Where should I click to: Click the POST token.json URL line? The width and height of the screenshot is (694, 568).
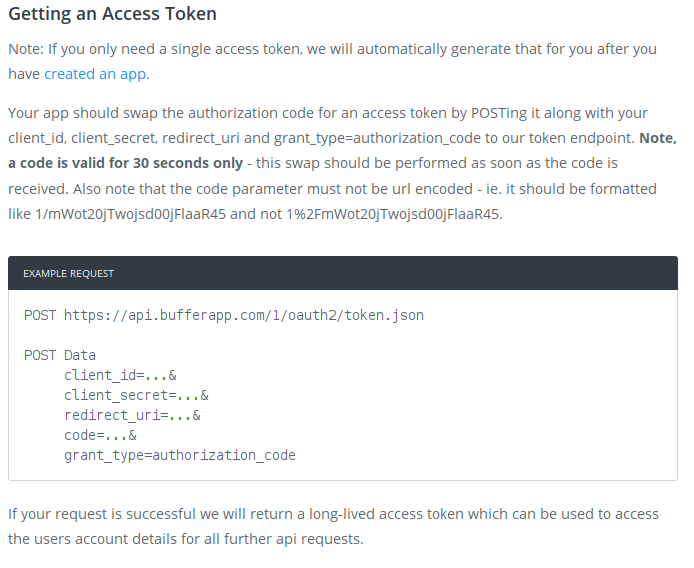[x=224, y=315]
